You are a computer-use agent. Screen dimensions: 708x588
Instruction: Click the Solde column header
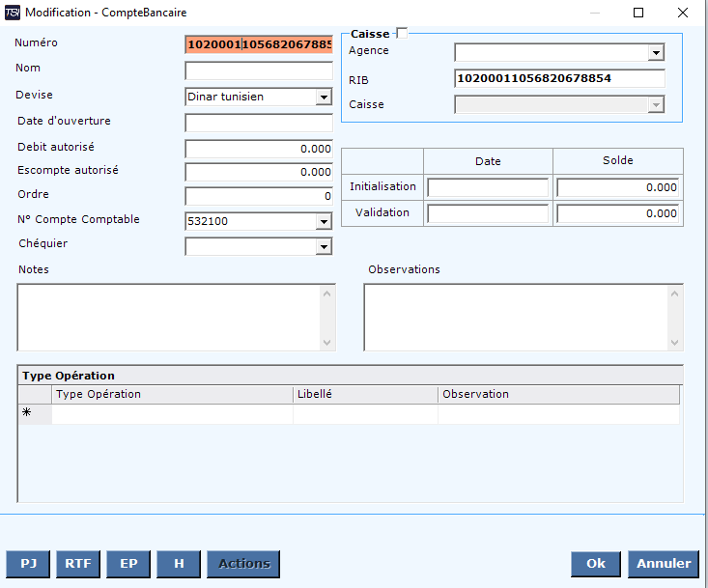(x=618, y=160)
